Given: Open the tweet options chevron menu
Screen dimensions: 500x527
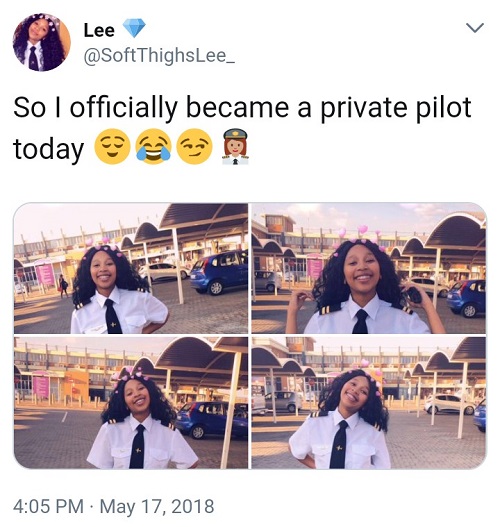Looking at the screenshot, I should (475, 28).
